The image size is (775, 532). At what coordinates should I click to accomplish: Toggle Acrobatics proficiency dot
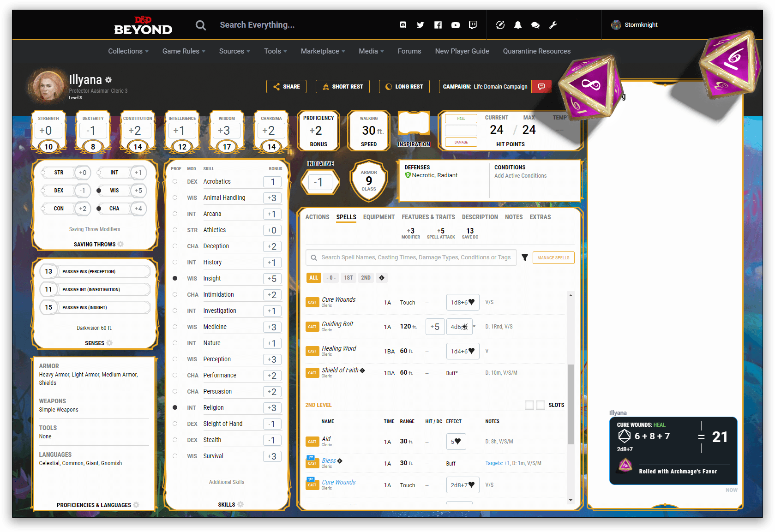tap(175, 181)
